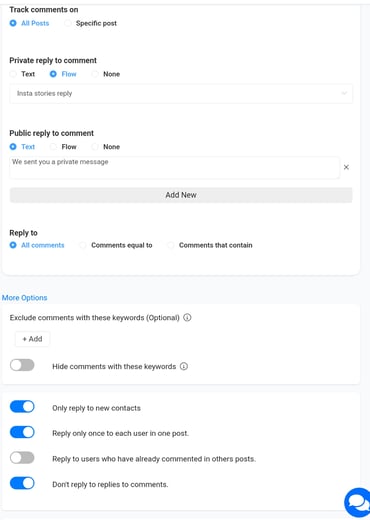Click info icon beside Hide comments keywords
The image size is (370, 520).
tap(184, 366)
